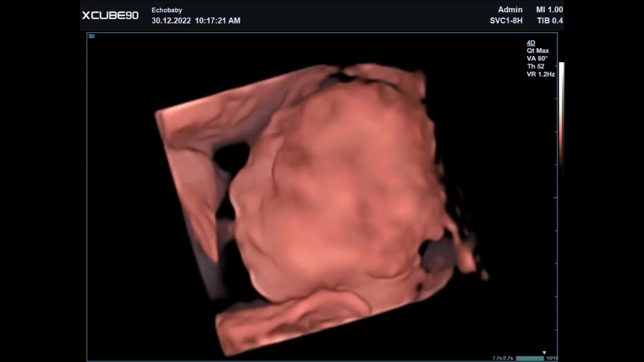This screenshot has height=362, width=644.
Task: Click the white cine position marker triangle
Action: click(x=544, y=353)
